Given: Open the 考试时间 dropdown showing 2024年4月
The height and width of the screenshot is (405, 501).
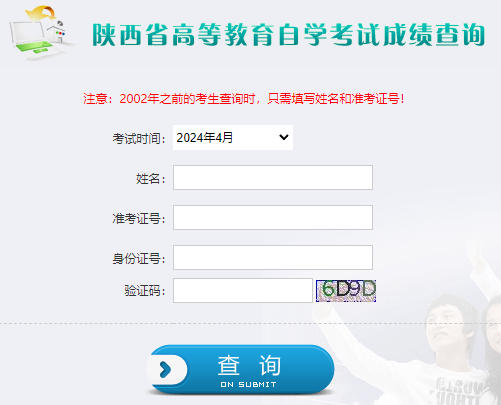Looking at the screenshot, I should 233,137.
